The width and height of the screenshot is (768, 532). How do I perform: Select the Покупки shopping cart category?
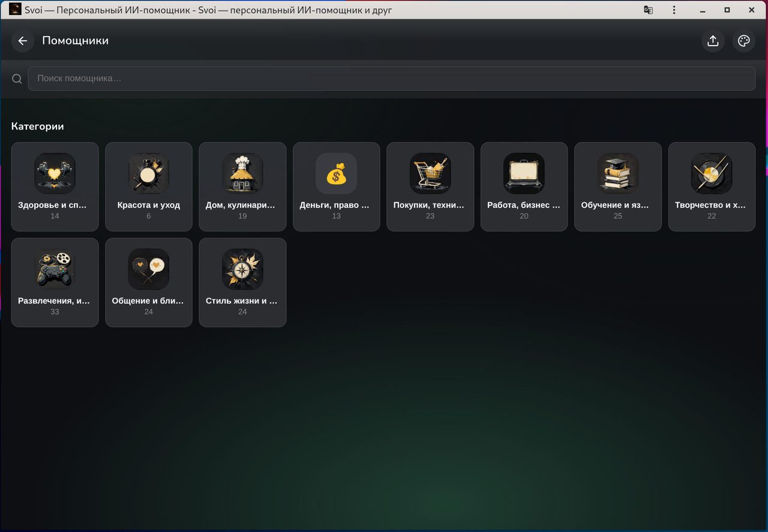click(430, 187)
